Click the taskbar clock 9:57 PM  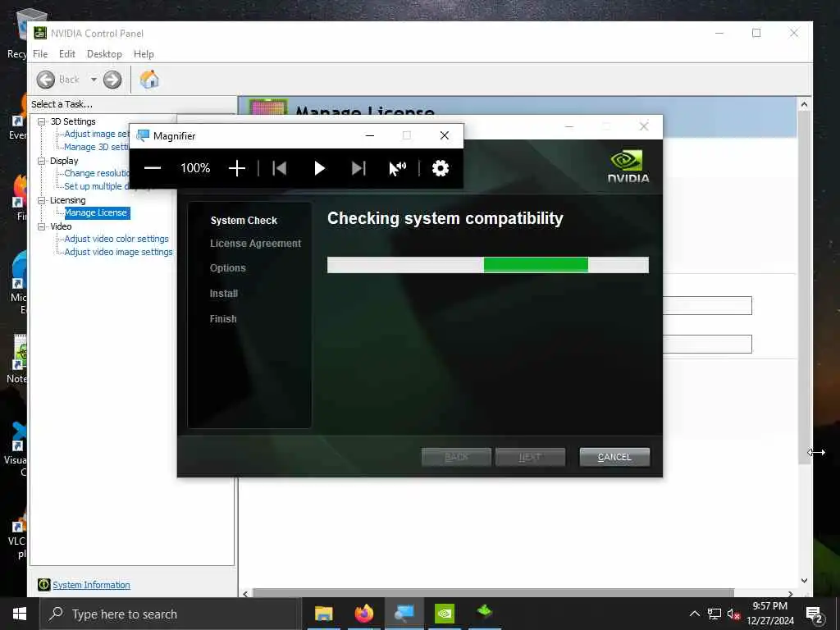coord(769,606)
